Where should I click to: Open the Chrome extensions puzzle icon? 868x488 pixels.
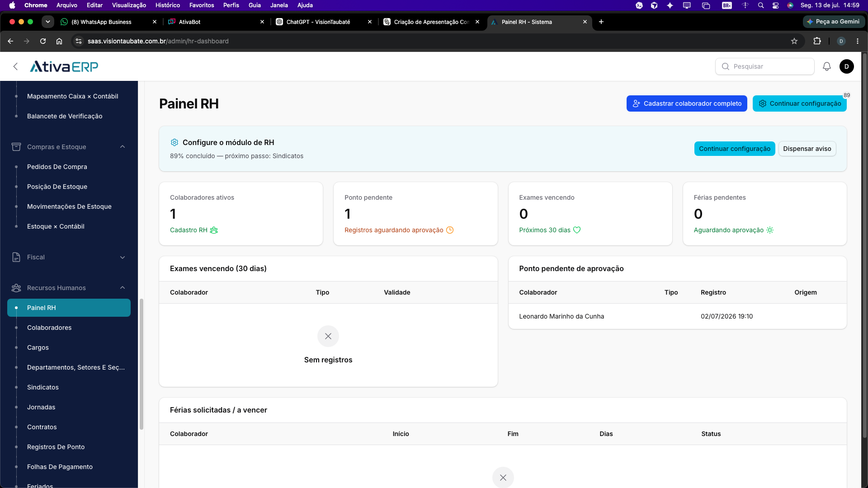pos(817,41)
